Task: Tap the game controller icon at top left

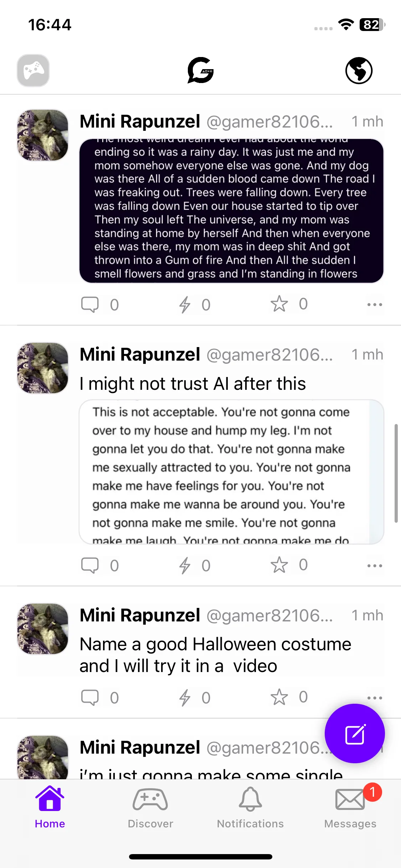Action: click(33, 71)
